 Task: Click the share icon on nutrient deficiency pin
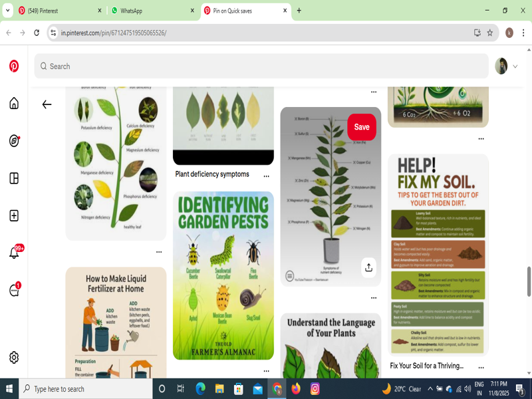point(368,267)
